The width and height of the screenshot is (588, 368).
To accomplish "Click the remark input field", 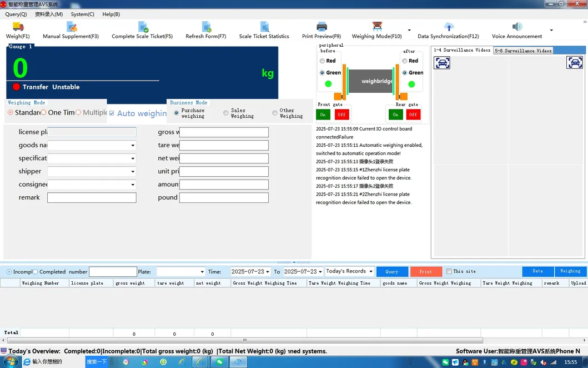I will point(92,197).
